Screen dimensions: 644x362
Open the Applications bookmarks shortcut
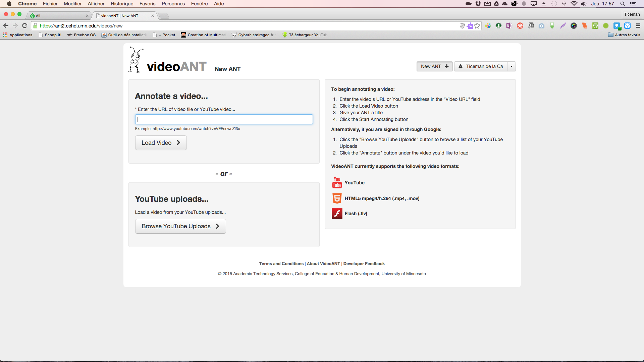point(18,35)
